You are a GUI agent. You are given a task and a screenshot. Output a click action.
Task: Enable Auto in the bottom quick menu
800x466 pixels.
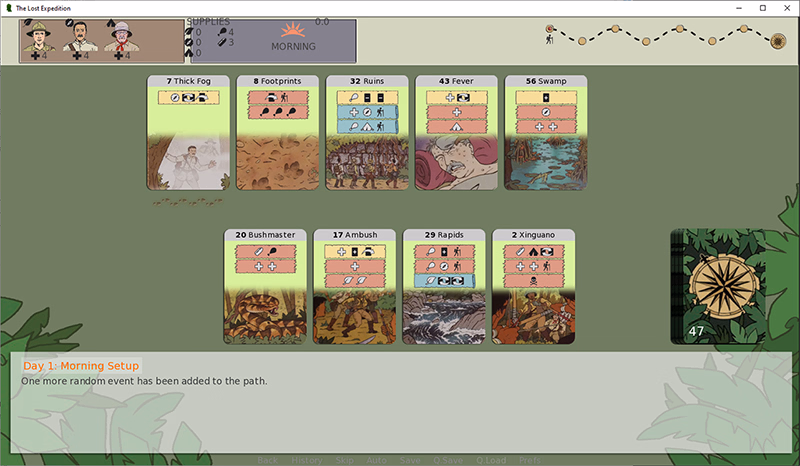[x=376, y=460]
